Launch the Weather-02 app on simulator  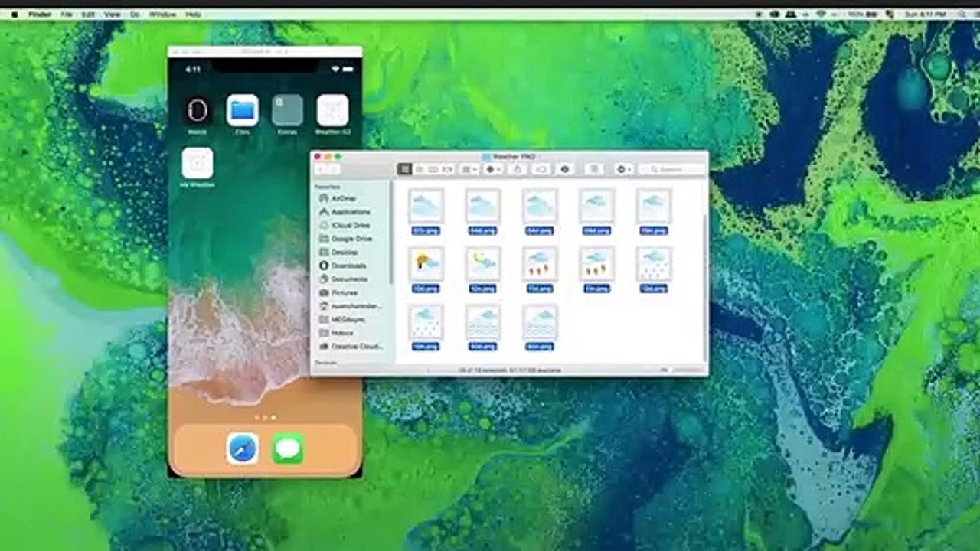(x=332, y=110)
